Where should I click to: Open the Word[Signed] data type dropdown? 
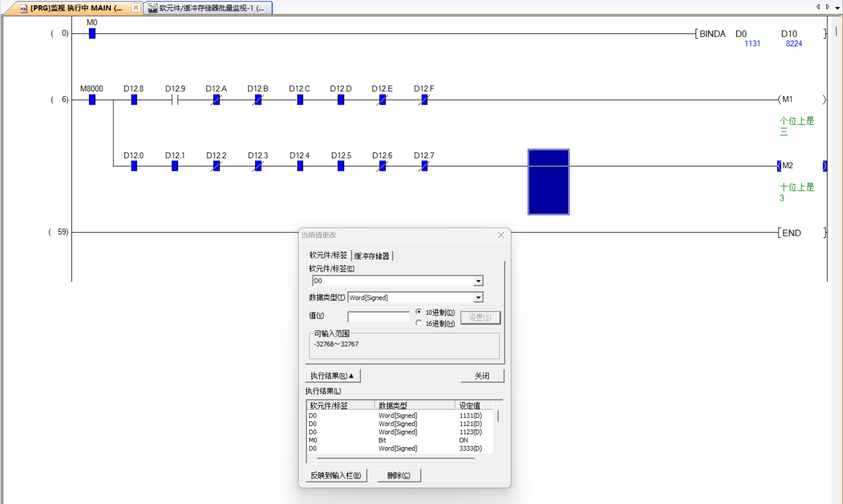478,298
